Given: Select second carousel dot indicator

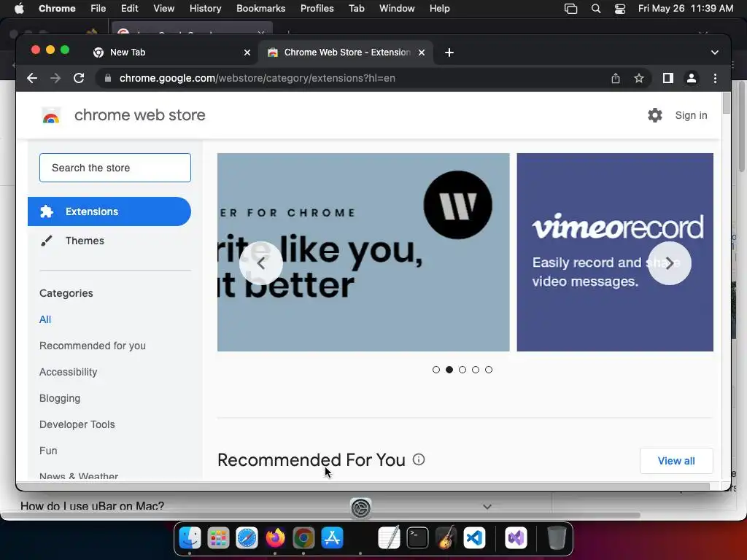Looking at the screenshot, I should click(x=449, y=370).
